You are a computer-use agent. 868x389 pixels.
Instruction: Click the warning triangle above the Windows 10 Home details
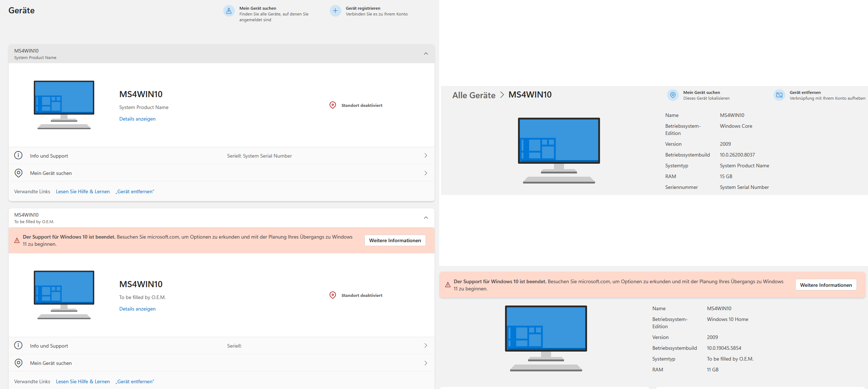(x=448, y=285)
